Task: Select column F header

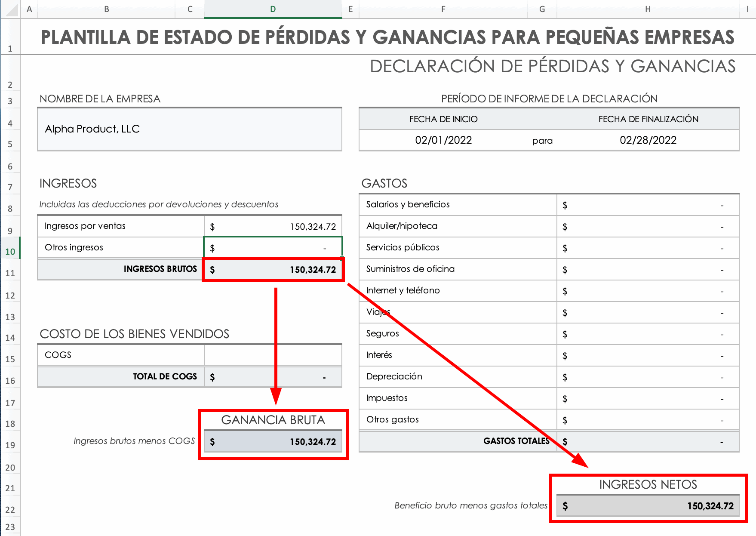Action: click(x=443, y=9)
